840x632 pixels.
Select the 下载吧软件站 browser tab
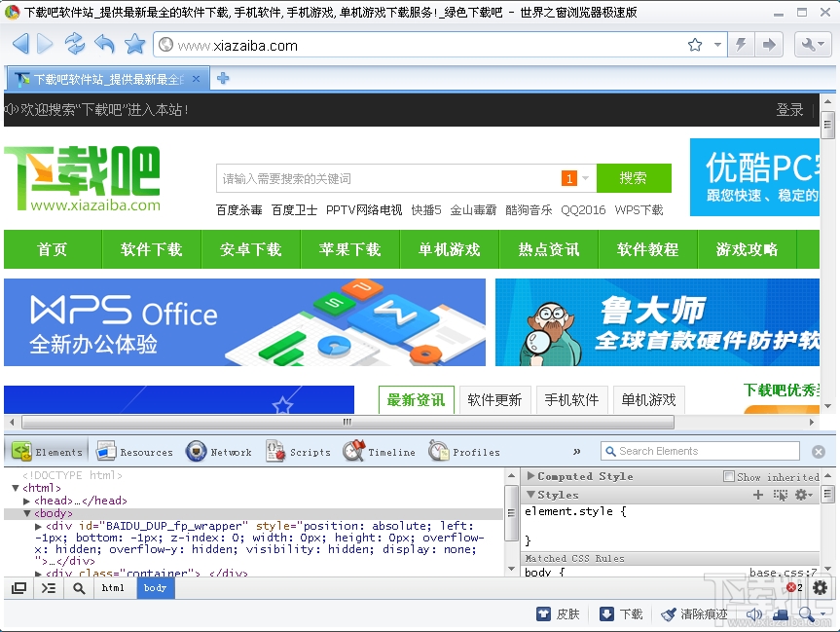click(107, 79)
